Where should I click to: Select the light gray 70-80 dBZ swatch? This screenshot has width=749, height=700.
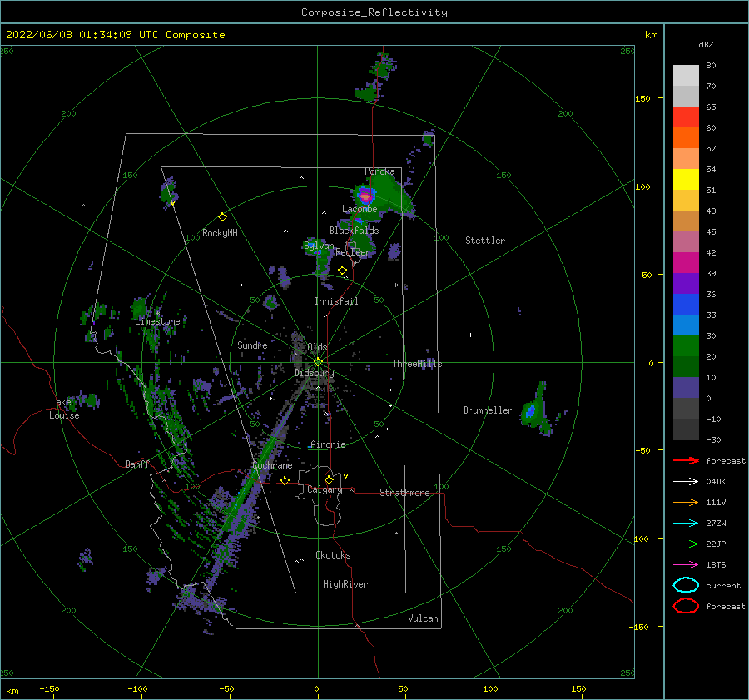coord(686,76)
